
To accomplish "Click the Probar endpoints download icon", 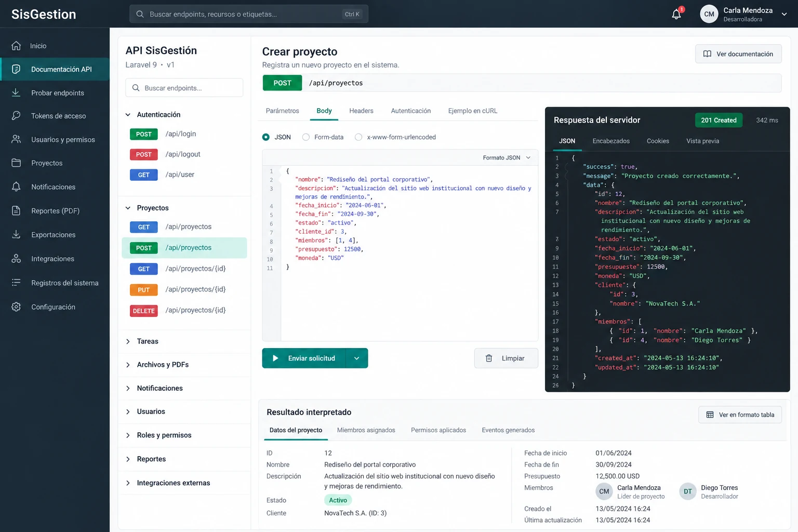I will [16, 92].
